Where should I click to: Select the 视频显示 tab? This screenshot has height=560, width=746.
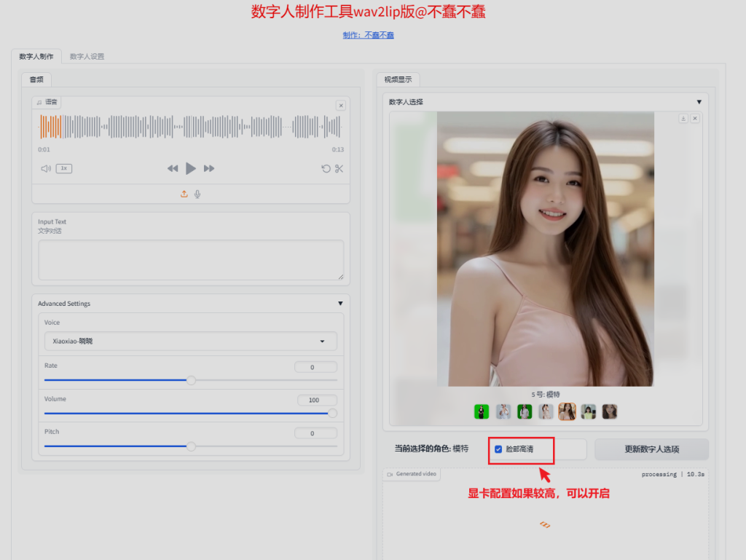[398, 79]
